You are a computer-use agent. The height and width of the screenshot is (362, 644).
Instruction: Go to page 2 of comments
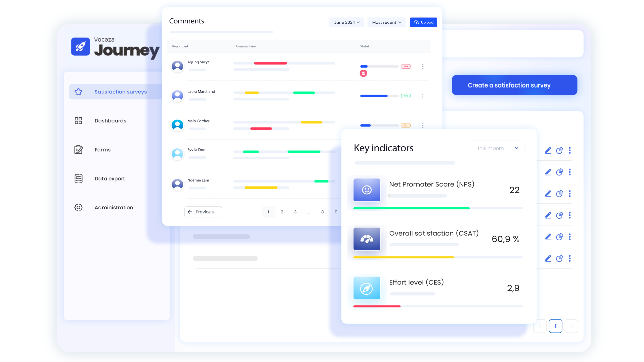click(x=282, y=212)
